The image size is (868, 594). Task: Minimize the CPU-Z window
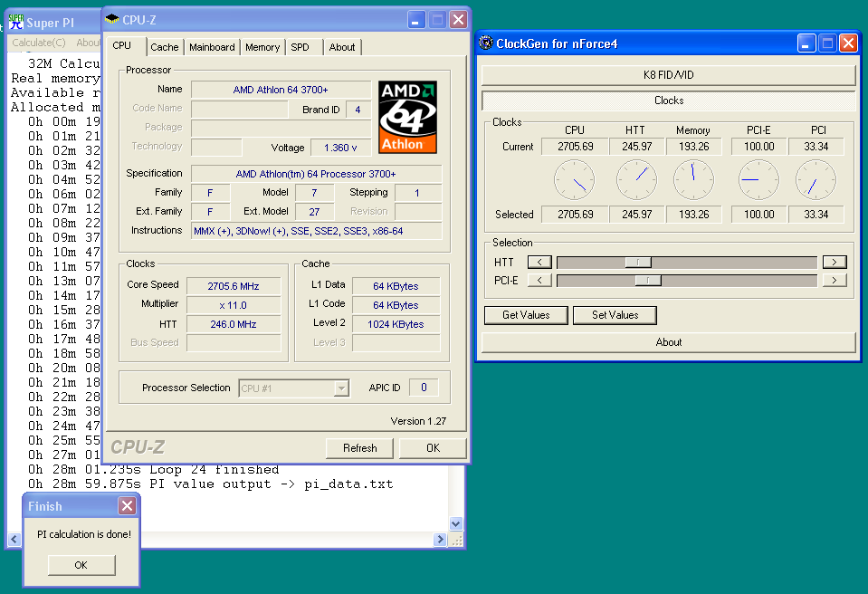[416, 20]
